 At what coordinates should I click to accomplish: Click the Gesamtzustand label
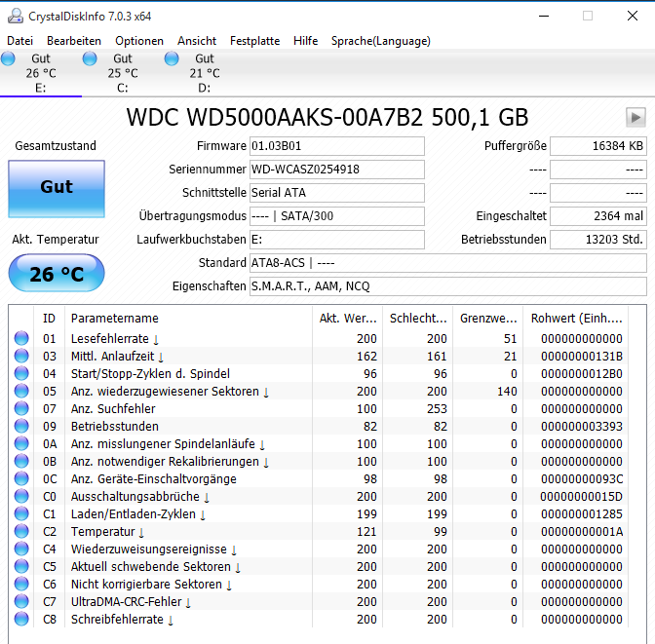click(x=56, y=146)
